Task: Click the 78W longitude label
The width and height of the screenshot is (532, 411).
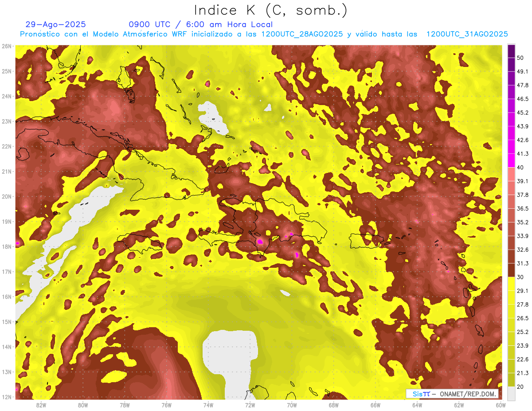Action: point(125,405)
